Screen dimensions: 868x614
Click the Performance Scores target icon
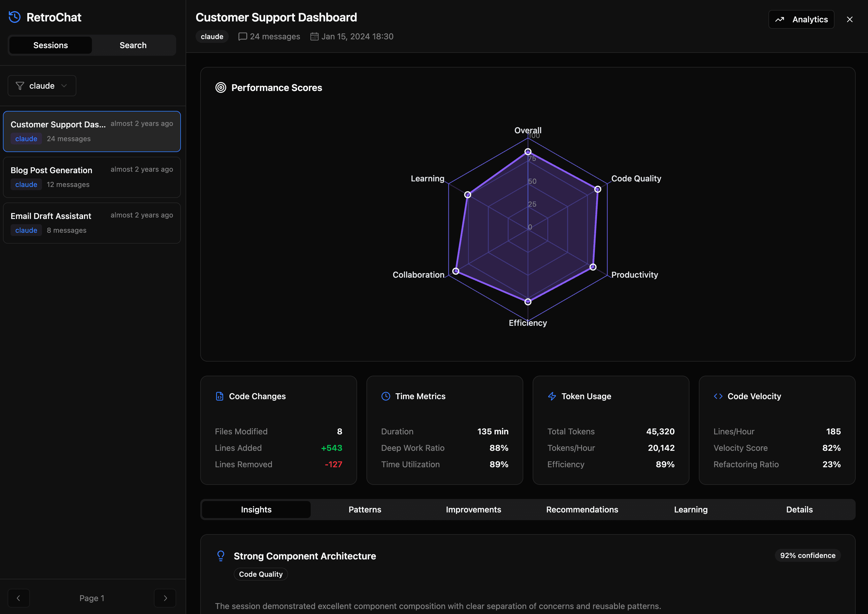pos(221,88)
